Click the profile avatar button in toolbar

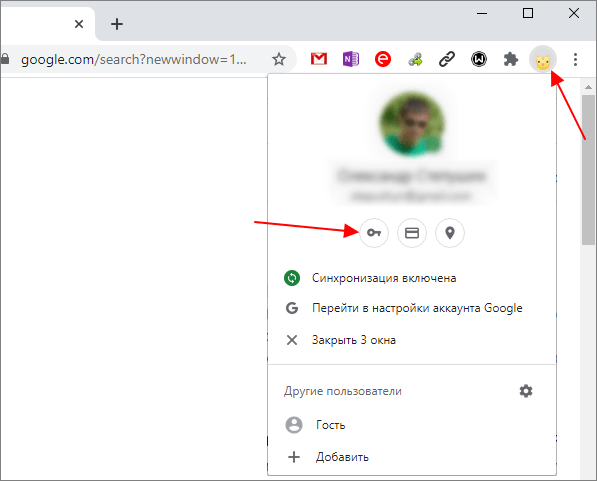coord(543,59)
